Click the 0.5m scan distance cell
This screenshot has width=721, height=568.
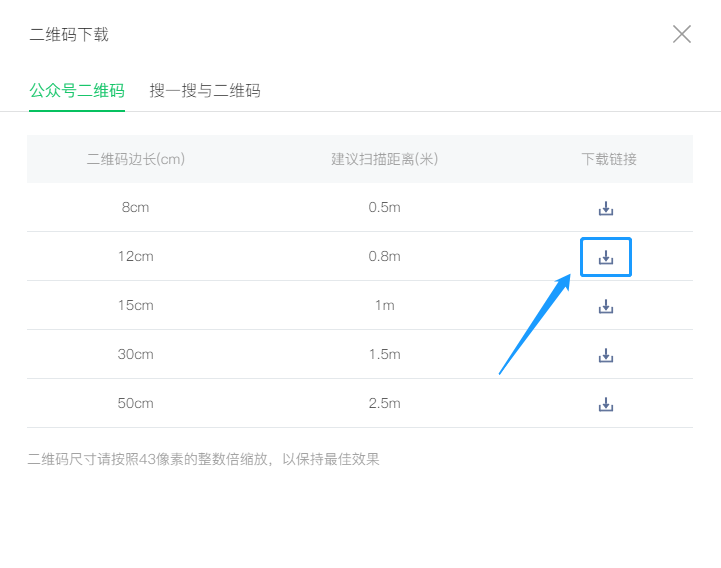point(385,208)
